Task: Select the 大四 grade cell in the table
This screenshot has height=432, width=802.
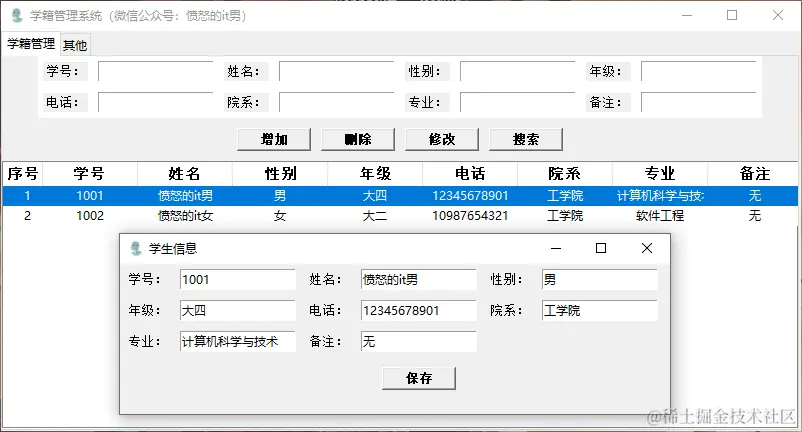Action: pyautogui.click(x=375, y=196)
